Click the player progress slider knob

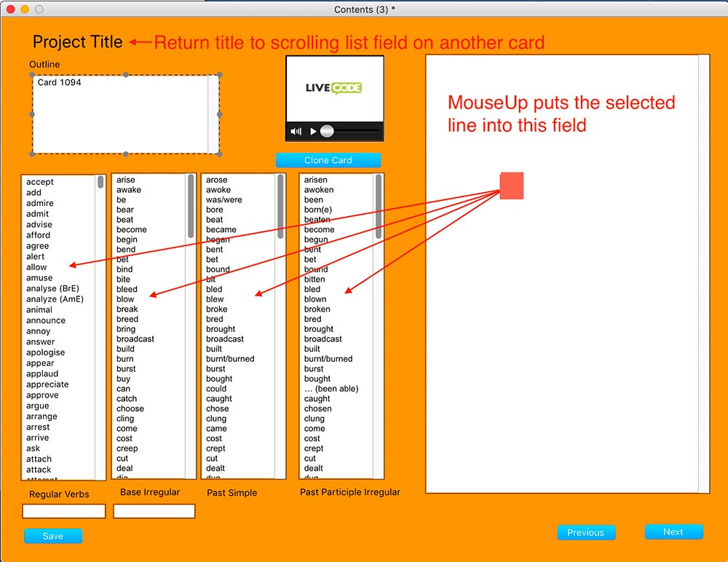tap(327, 132)
